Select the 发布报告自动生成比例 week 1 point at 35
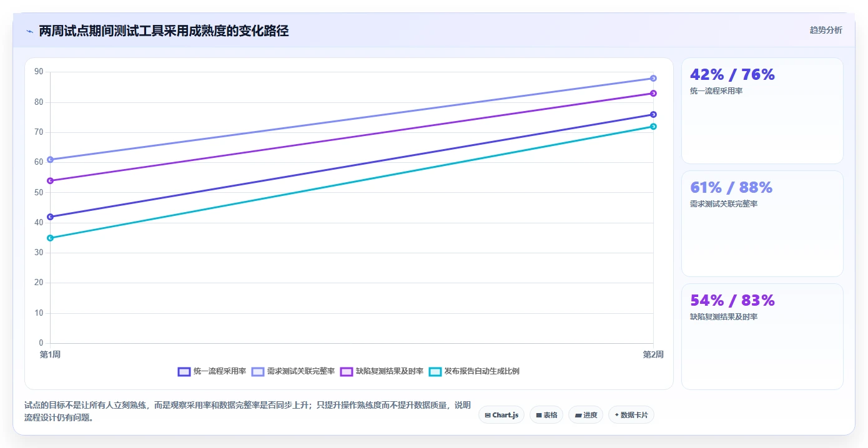Image resolution: width=868 pixels, height=448 pixels. 50,238
